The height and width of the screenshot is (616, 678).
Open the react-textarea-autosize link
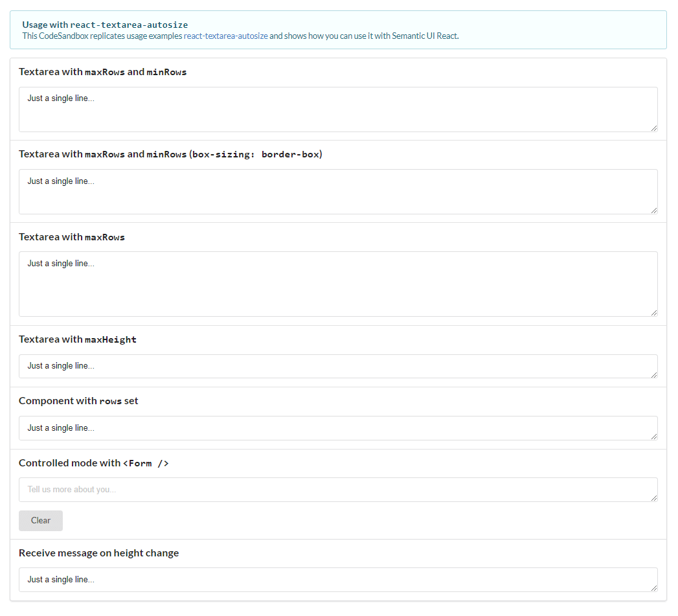[x=226, y=36]
